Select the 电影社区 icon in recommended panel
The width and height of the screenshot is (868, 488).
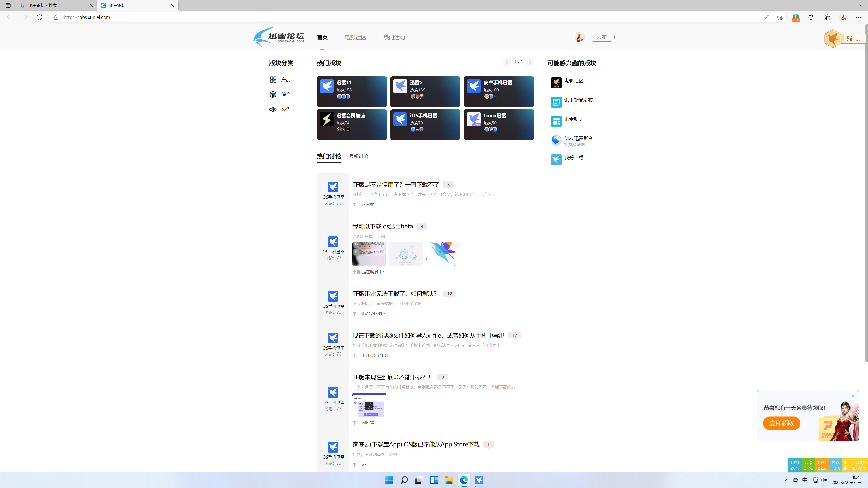pyautogui.click(x=556, y=83)
